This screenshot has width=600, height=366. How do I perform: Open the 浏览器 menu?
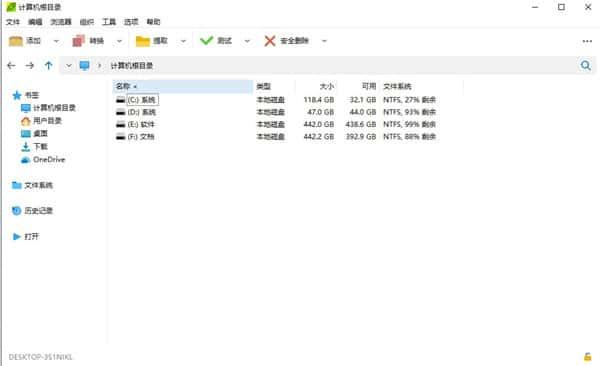point(61,22)
